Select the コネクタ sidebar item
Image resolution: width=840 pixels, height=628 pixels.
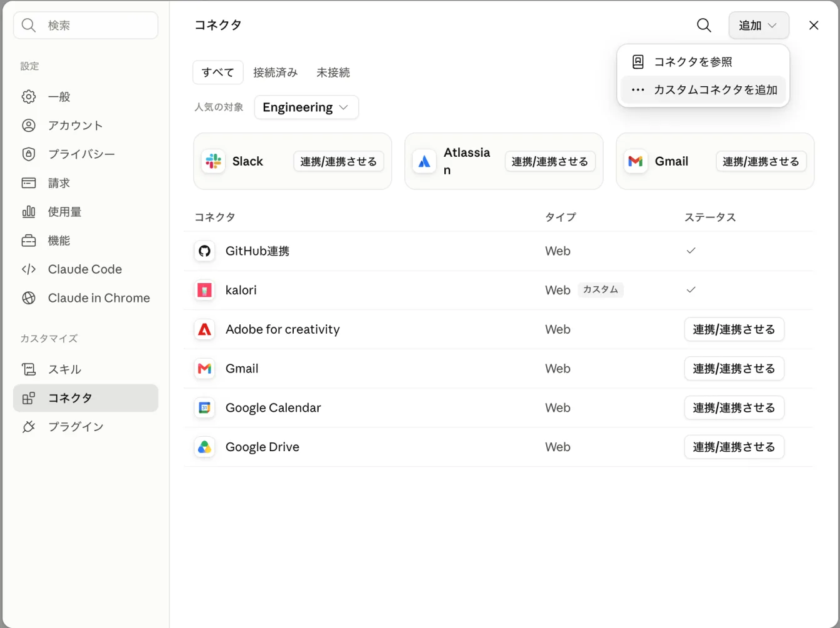[x=86, y=398]
